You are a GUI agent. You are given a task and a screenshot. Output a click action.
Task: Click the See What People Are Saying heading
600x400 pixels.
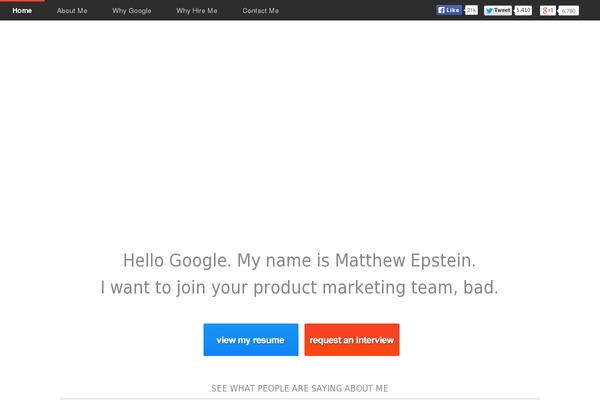(300, 389)
